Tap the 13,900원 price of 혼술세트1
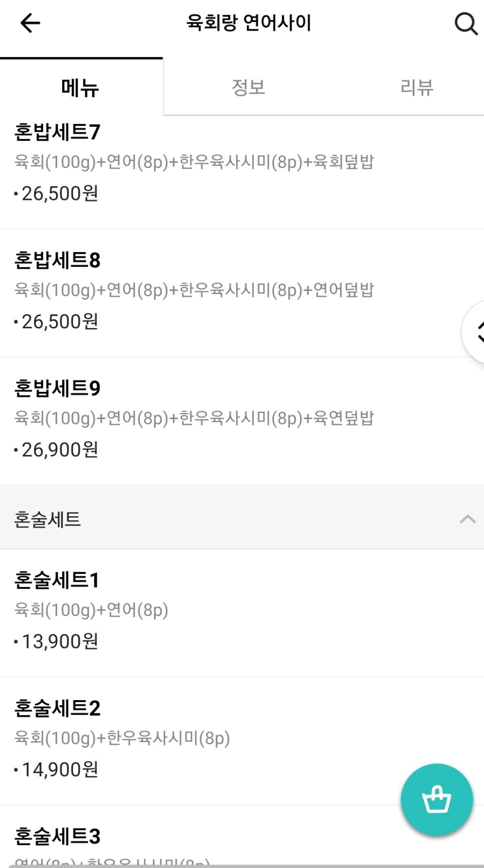Screen dimensions: 484x868 pyautogui.click(x=60, y=641)
